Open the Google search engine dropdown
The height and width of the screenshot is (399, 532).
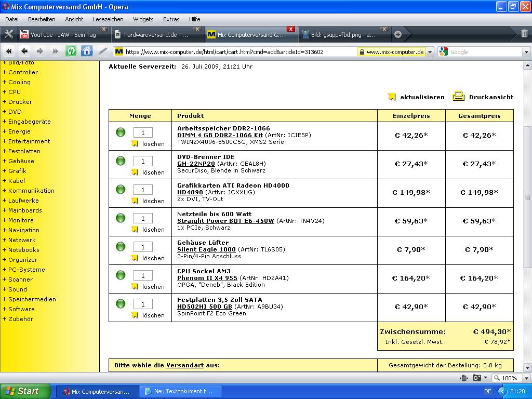point(526,52)
